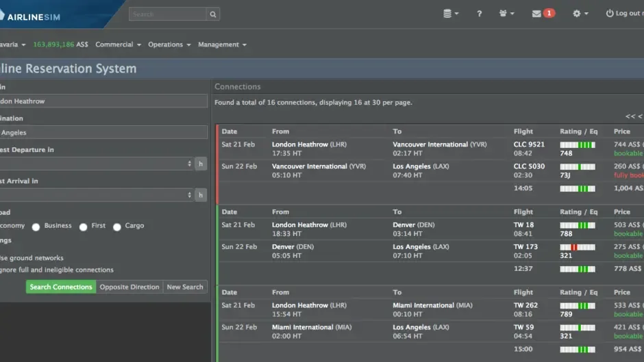Select the Cargo load radio button
The height and width of the screenshot is (362, 644).
click(x=117, y=227)
